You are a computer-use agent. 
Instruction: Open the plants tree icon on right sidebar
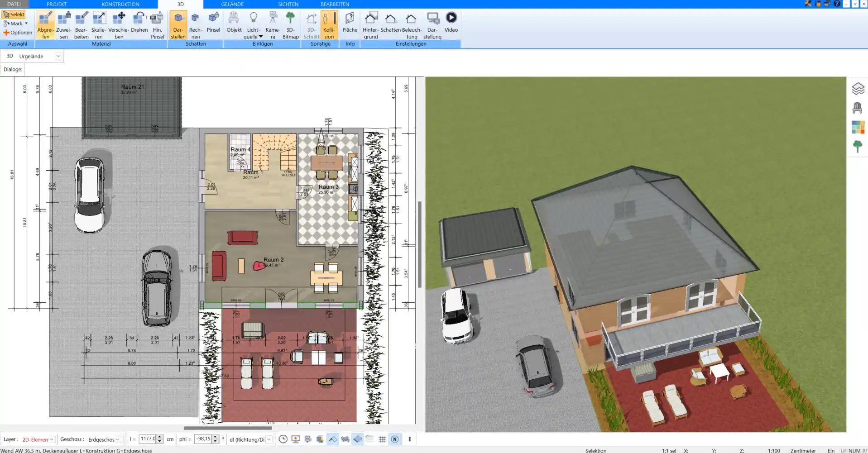858,146
